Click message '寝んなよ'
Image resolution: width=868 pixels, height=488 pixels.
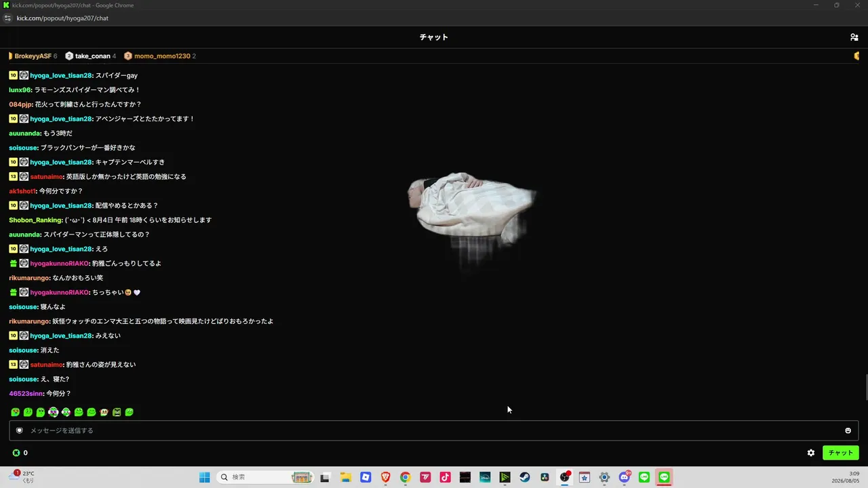53,307
